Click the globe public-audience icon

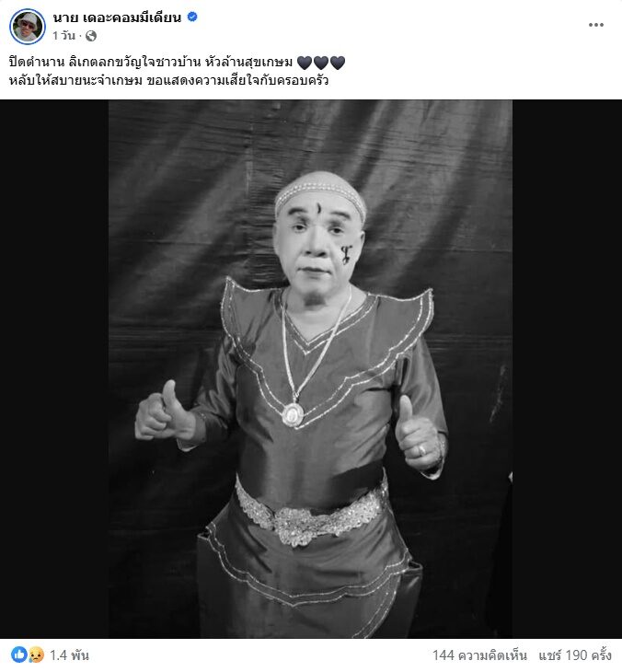coord(91,36)
